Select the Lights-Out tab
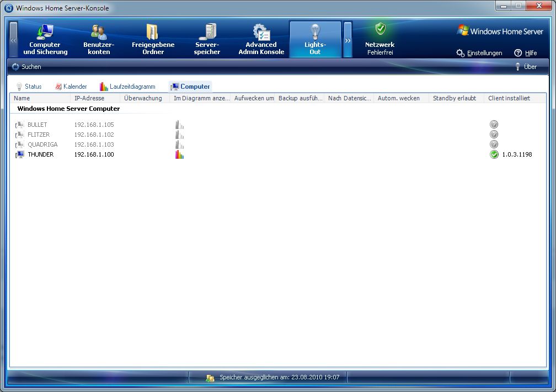Screen dimensions: 556x392 click(316, 39)
